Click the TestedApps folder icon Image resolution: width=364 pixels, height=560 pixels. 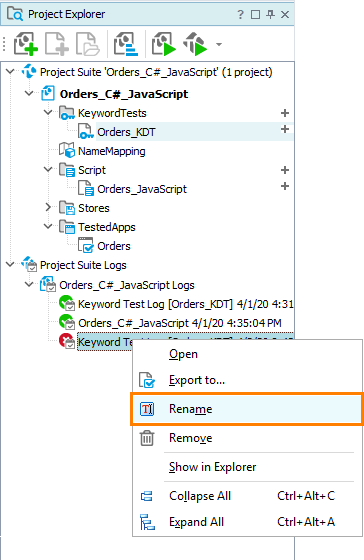67,226
